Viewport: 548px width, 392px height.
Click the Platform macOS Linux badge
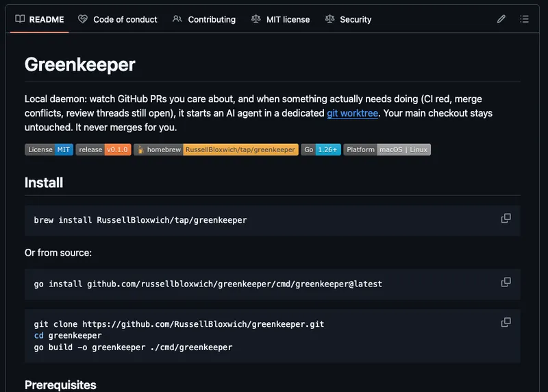[387, 149]
